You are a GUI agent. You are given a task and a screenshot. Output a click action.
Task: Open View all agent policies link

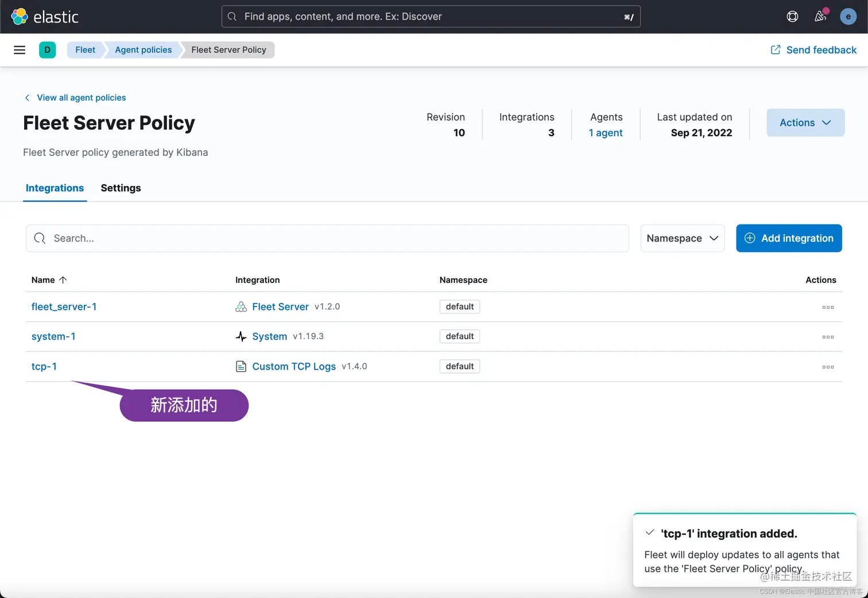click(82, 98)
